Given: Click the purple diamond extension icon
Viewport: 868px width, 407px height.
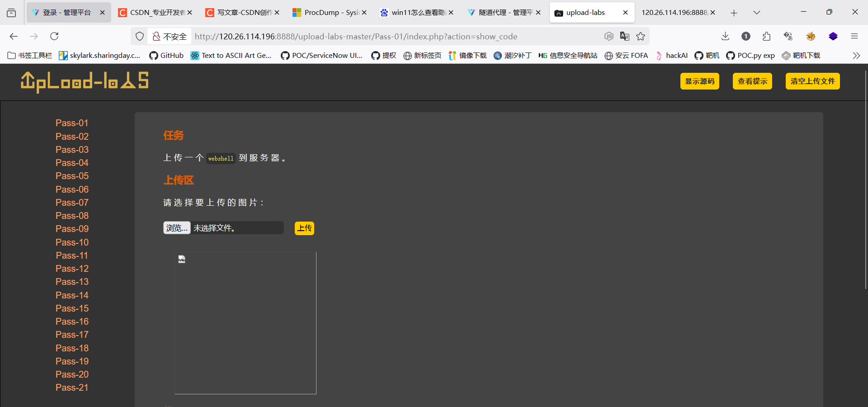Looking at the screenshot, I should (x=833, y=36).
